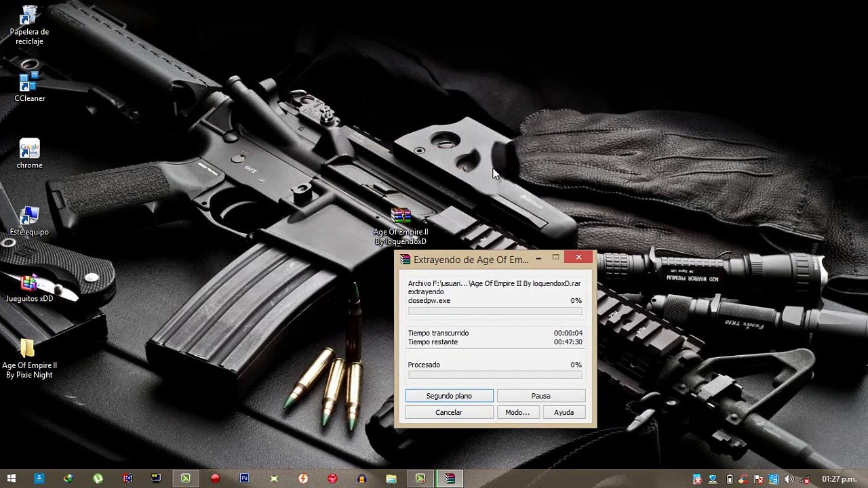The image size is (868, 488).
Task: Click the Tiempo restante value 00:47:30
Action: click(x=568, y=342)
